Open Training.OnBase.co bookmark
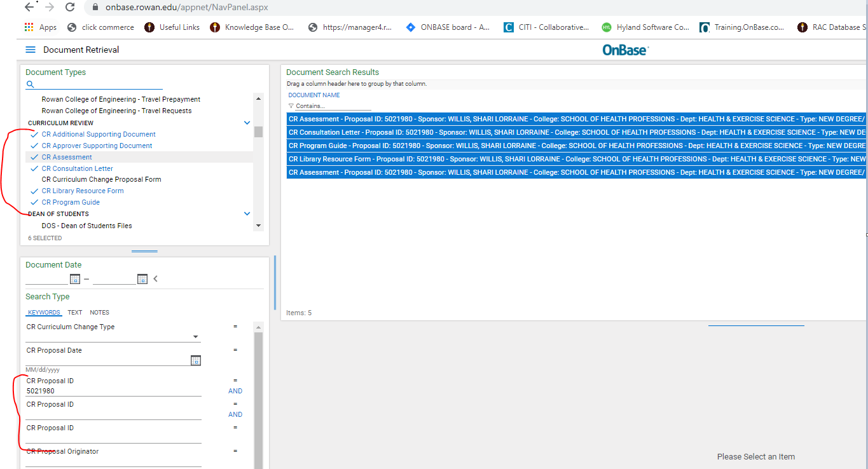The image size is (868, 469). tap(742, 27)
